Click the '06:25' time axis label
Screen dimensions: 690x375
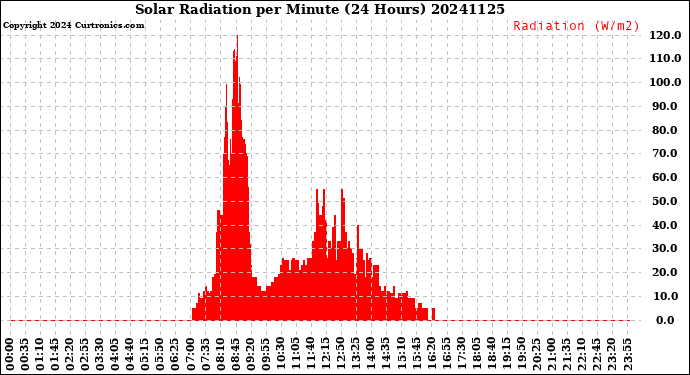[x=175, y=355]
